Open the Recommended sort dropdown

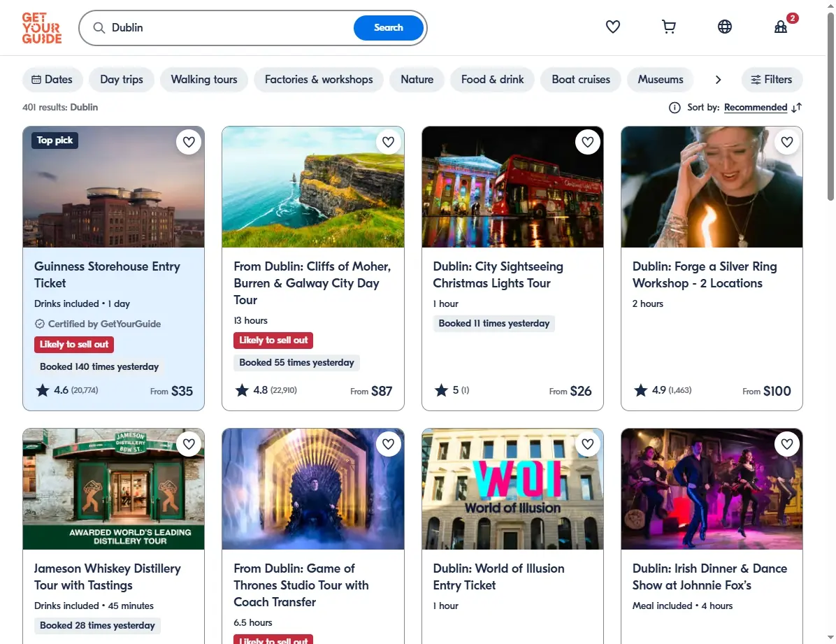click(x=756, y=108)
